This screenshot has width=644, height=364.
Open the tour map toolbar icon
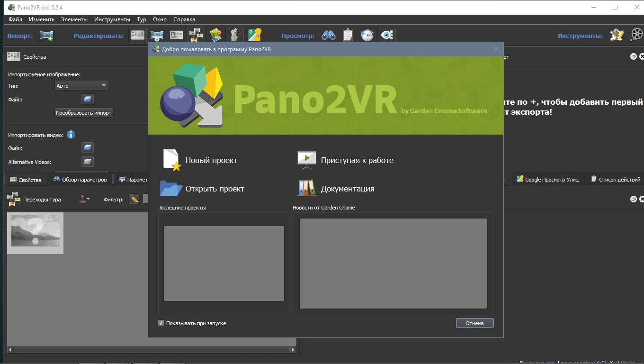215,35
